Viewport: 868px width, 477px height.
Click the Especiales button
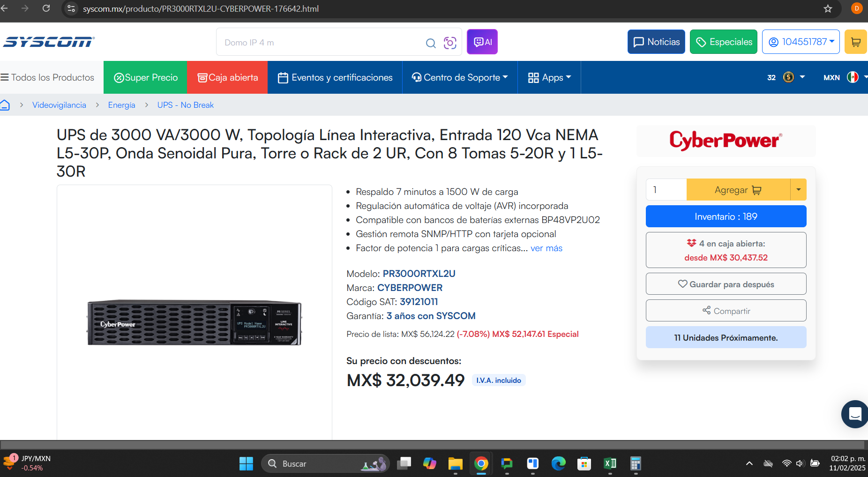coord(724,42)
